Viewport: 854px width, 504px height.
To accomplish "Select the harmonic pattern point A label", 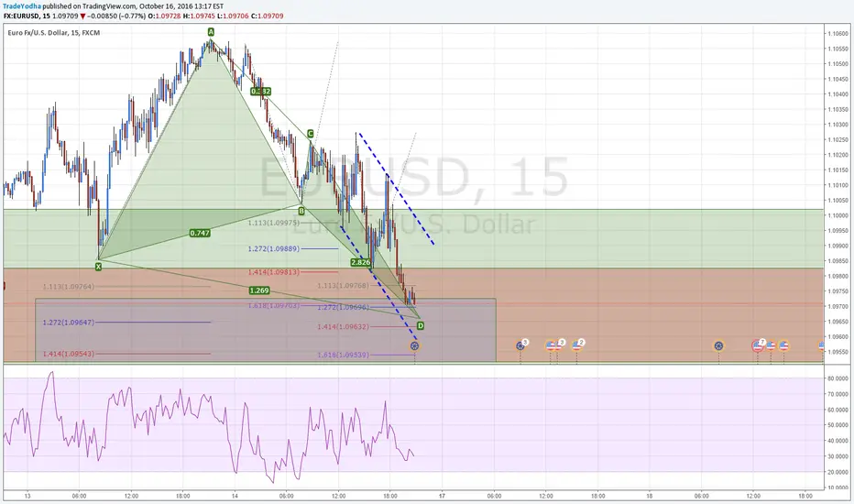I will 211,32.
